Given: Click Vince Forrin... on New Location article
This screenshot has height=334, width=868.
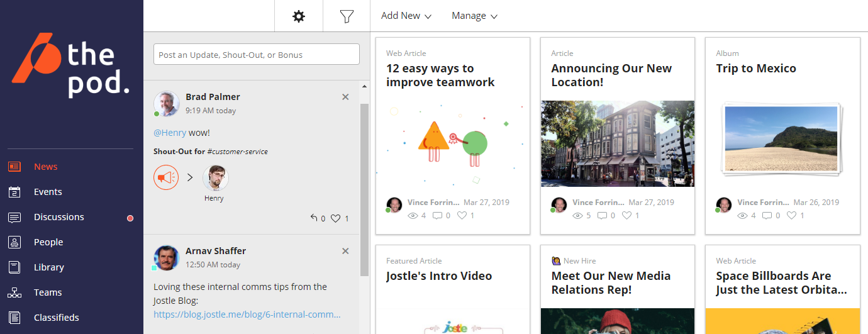Looking at the screenshot, I should point(599,203).
